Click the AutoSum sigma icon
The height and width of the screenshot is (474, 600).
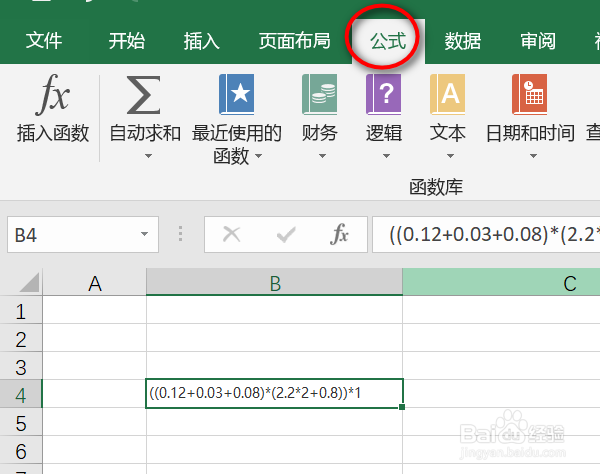point(143,95)
